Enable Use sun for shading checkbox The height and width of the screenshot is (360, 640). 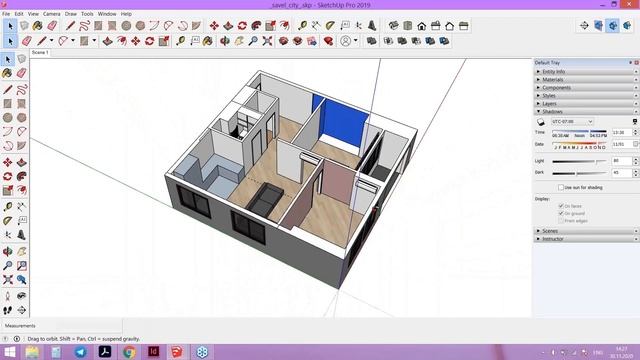coord(561,187)
